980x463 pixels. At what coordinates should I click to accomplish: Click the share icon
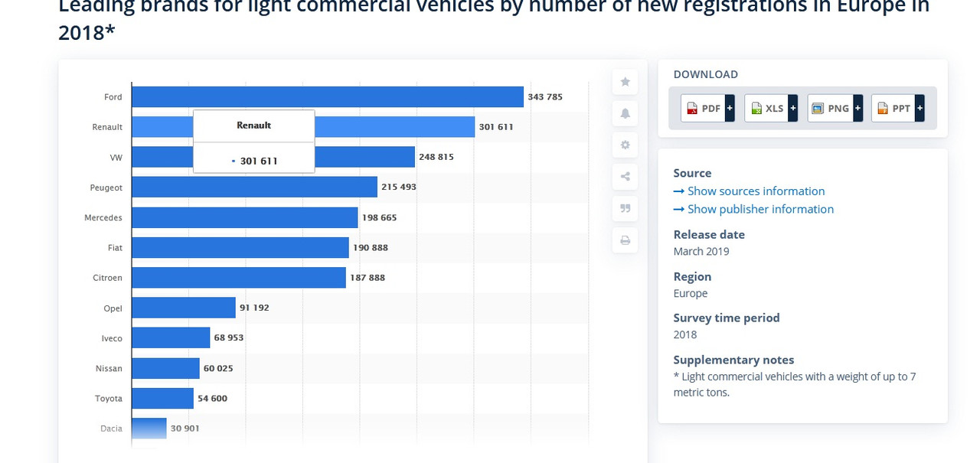(x=625, y=177)
